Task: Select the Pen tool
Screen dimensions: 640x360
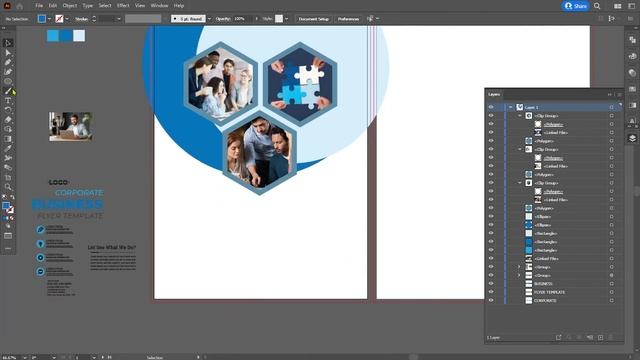Action: pos(8,62)
